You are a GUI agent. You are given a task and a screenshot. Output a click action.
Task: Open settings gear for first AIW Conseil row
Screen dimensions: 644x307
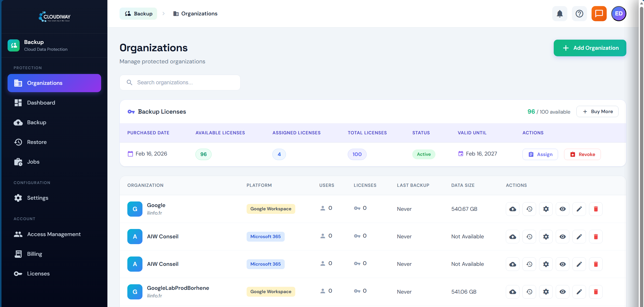coord(546,237)
